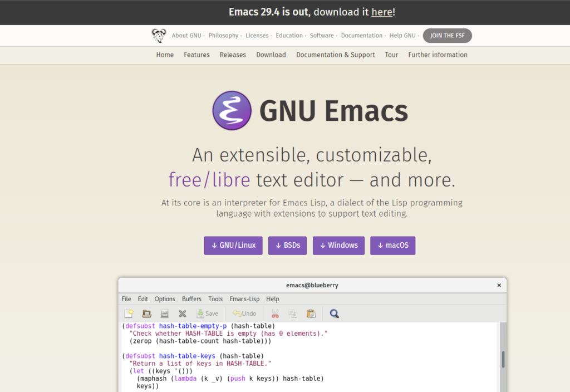
Task: Click the open folder icon in Emacs toolbar
Action: [146, 313]
